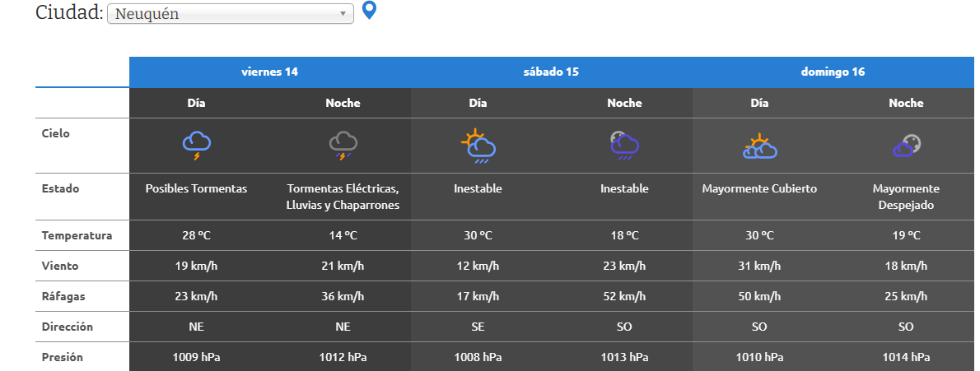The image size is (980, 371).
Task: Click Sunday daytime mostly cloudy icon
Action: [759, 146]
